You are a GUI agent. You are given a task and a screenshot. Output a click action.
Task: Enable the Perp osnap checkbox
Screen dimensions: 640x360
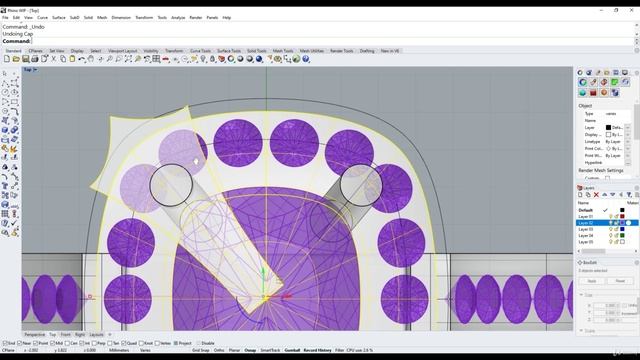click(94, 343)
